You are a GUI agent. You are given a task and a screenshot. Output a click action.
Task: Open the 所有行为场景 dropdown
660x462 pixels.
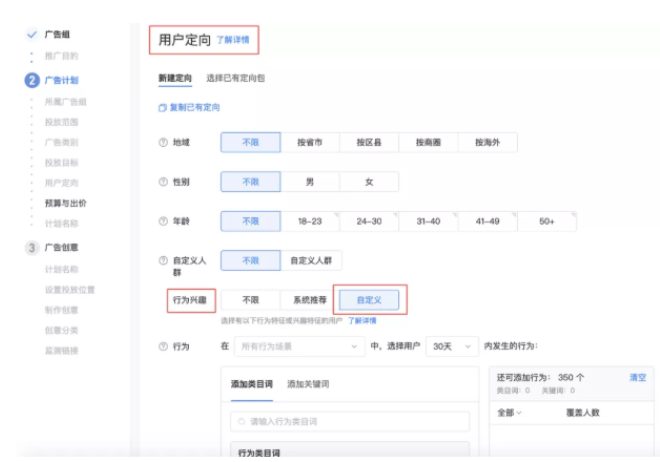(x=299, y=346)
